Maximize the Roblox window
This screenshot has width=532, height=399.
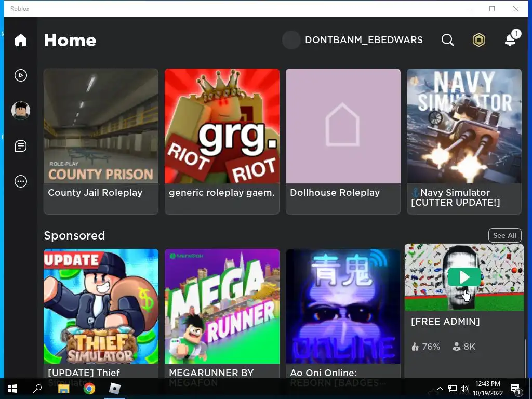click(x=492, y=9)
